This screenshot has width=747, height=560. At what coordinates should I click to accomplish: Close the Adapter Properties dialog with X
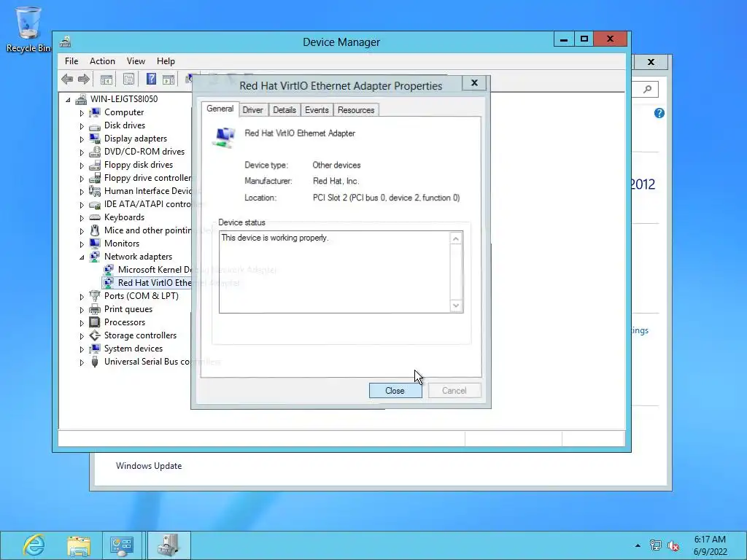pos(474,83)
